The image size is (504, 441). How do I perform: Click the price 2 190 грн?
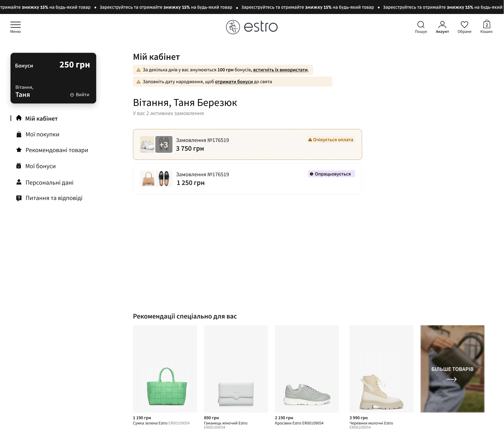[284, 418]
